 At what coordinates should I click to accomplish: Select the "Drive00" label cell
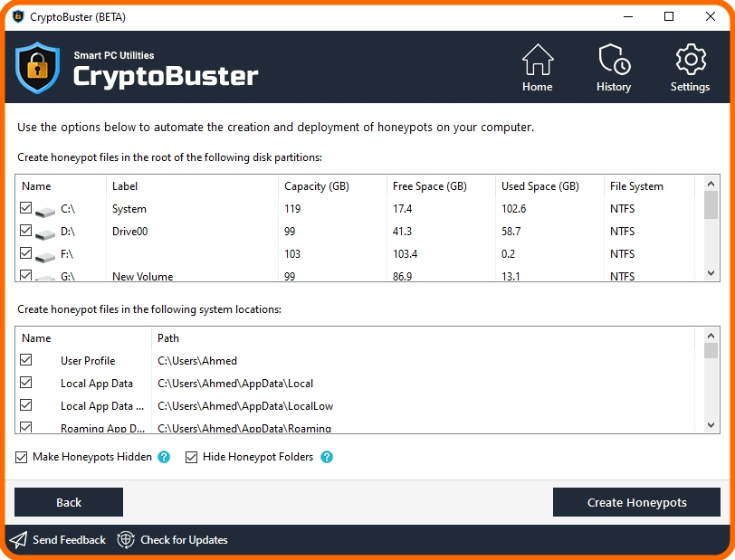[x=129, y=232]
